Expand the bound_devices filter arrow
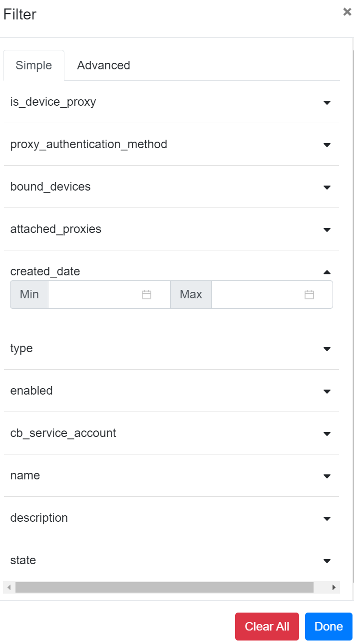 pyautogui.click(x=327, y=187)
